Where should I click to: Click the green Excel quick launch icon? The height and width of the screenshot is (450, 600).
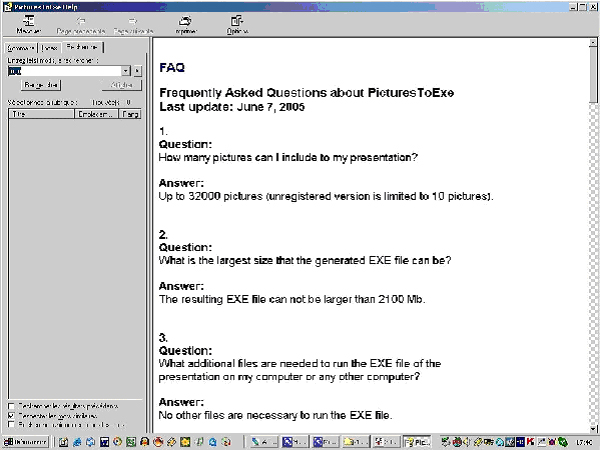point(131,442)
